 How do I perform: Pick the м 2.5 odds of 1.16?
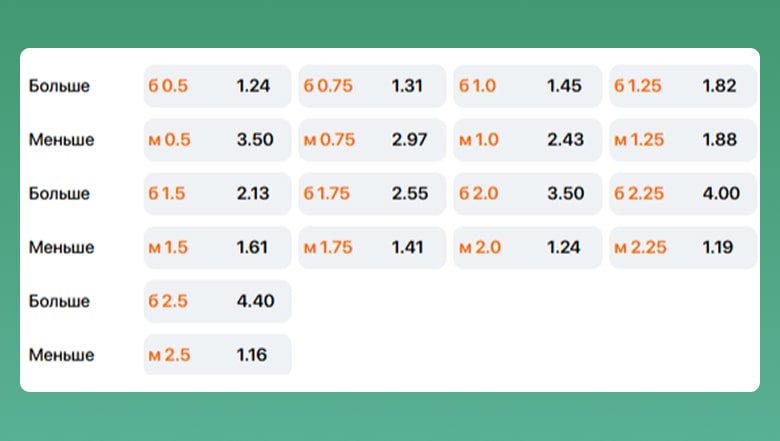(x=217, y=355)
